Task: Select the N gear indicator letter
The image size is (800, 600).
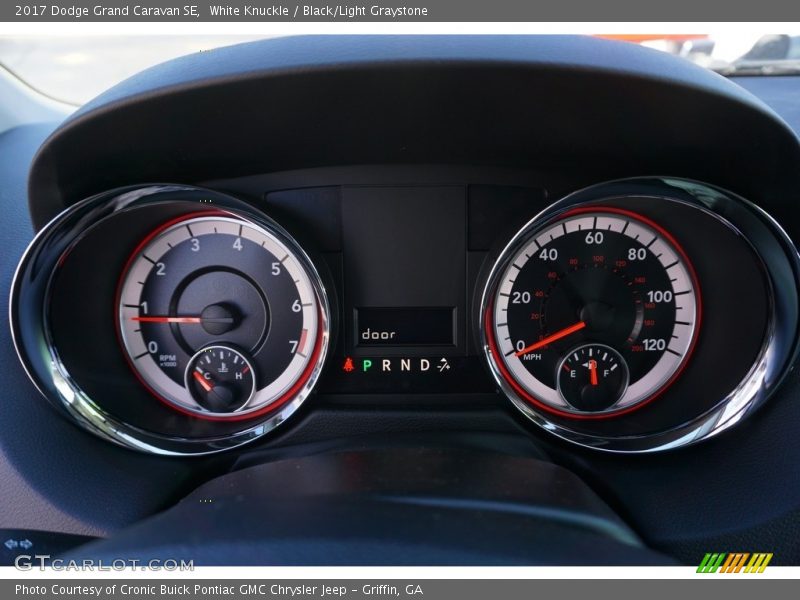Action: [x=405, y=365]
